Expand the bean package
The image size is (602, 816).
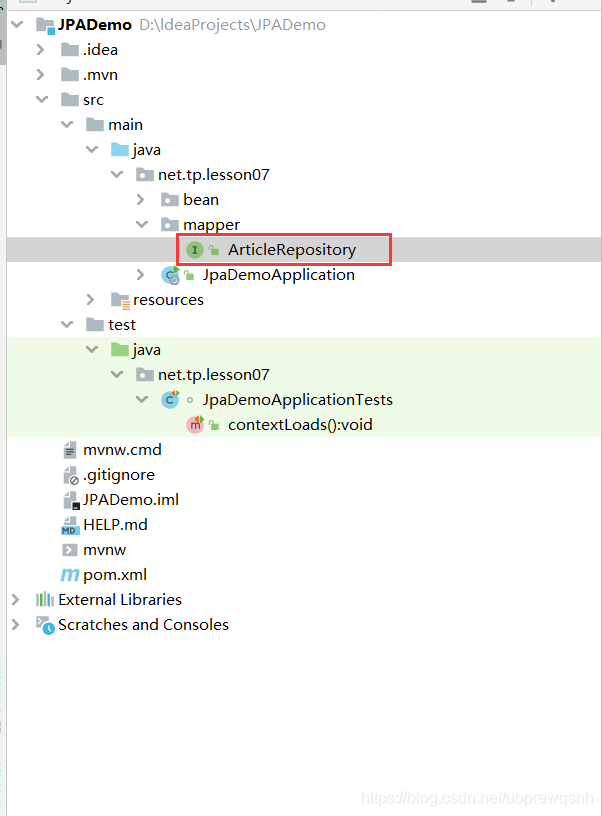(140, 199)
